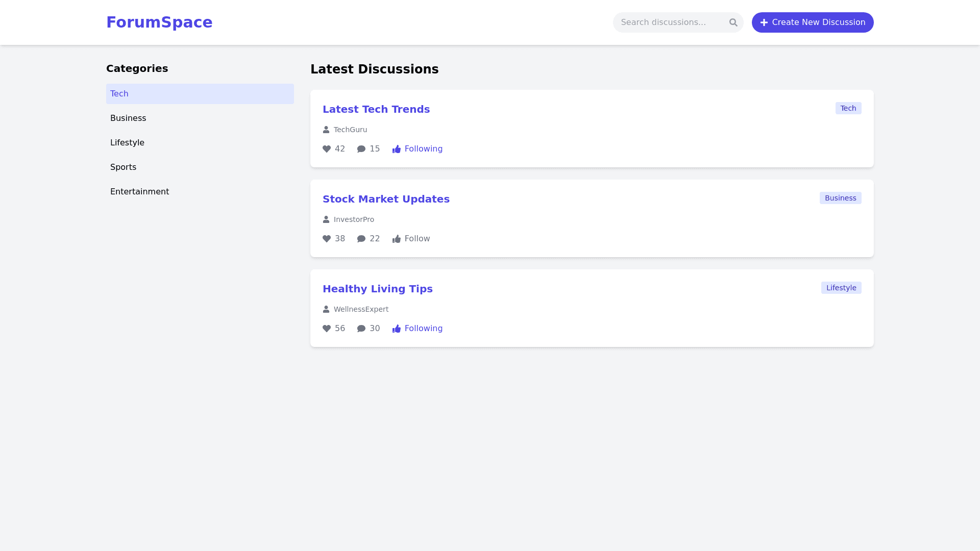This screenshot has height=551, width=980.
Task: Click the Tech badge on Latest Tech Trends
Action: click(x=848, y=108)
